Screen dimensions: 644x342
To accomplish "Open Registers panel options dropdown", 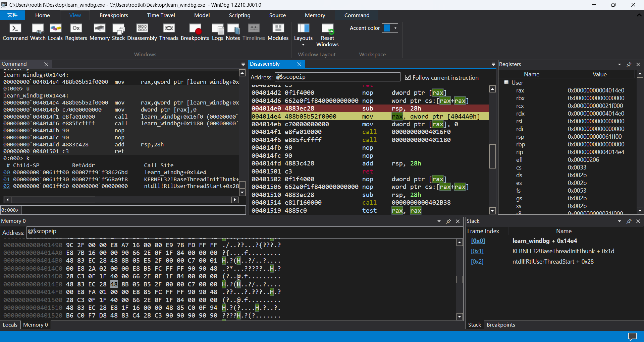I will (620, 64).
